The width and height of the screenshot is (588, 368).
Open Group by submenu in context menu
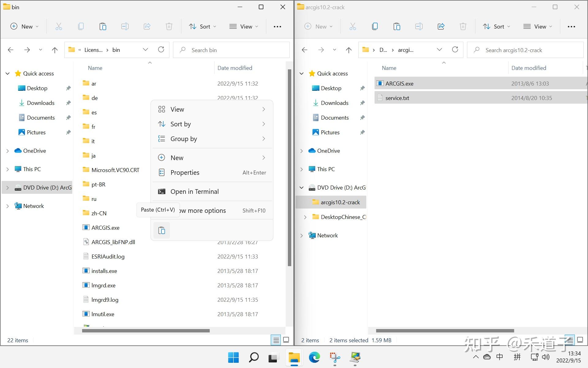coord(212,139)
